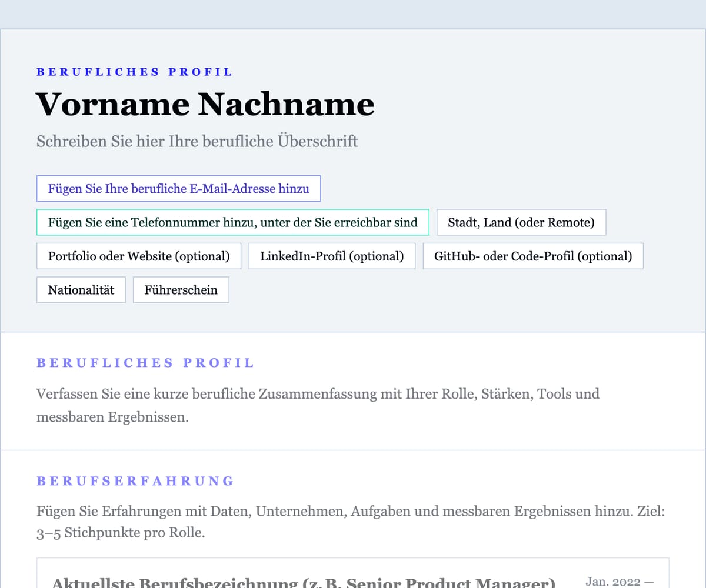Click inside the experience entry card
The image size is (706, 588).
click(x=353, y=573)
